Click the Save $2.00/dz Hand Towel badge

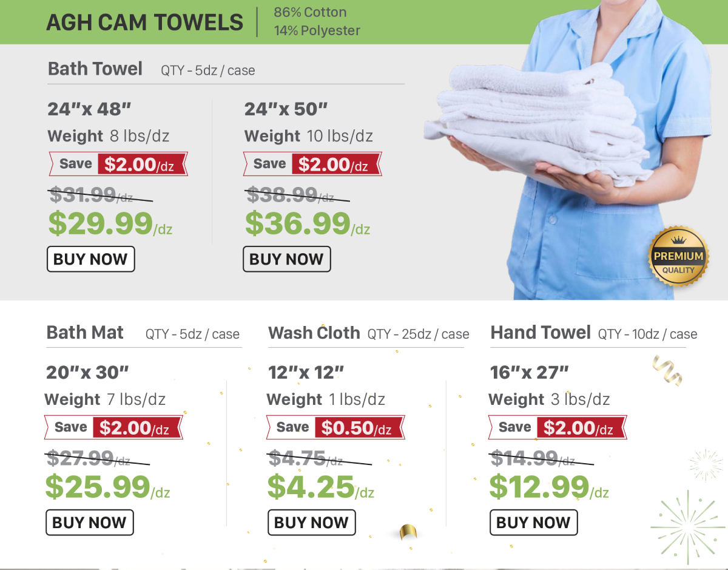pos(557,427)
